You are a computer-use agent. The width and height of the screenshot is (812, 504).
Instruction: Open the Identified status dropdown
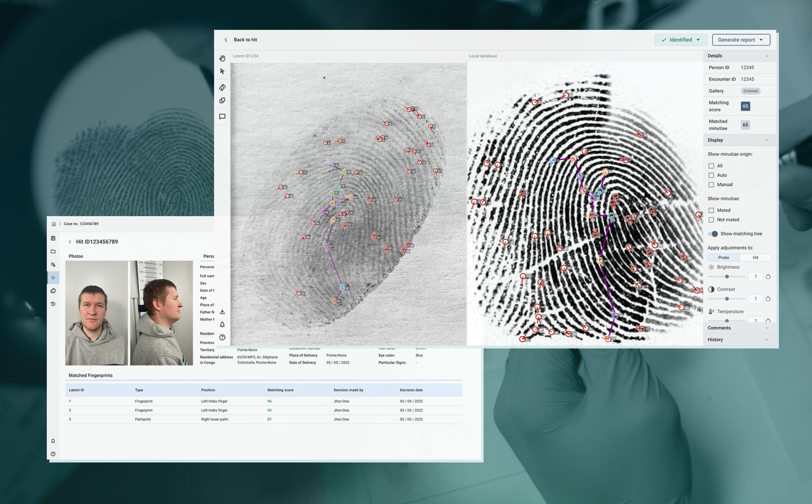tap(680, 40)
